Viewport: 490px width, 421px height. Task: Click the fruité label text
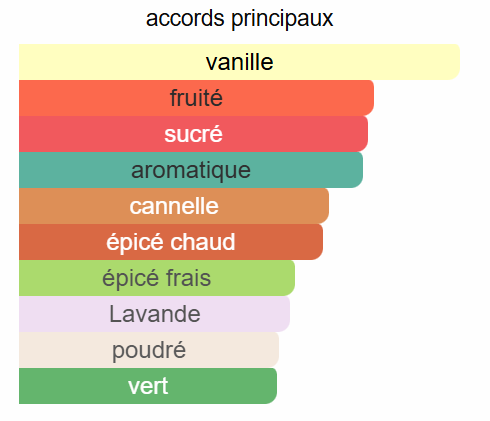[x=196, y=97]
